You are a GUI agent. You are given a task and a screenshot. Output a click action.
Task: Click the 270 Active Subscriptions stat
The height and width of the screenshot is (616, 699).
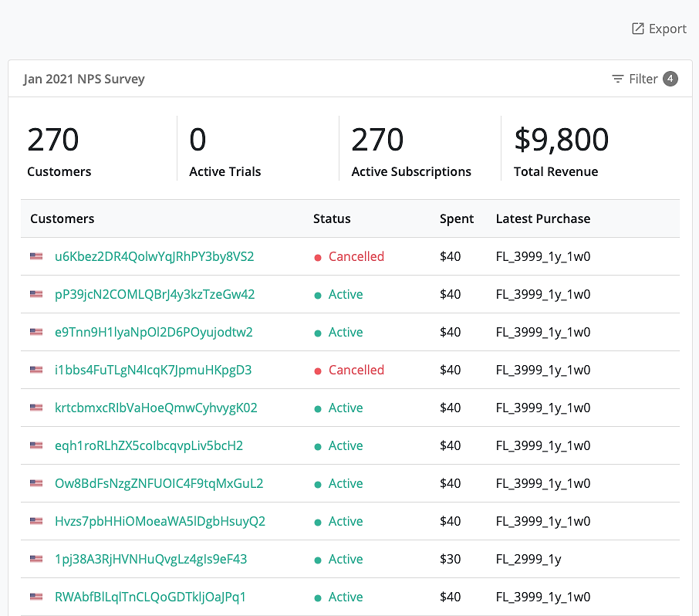pos(411,151)
